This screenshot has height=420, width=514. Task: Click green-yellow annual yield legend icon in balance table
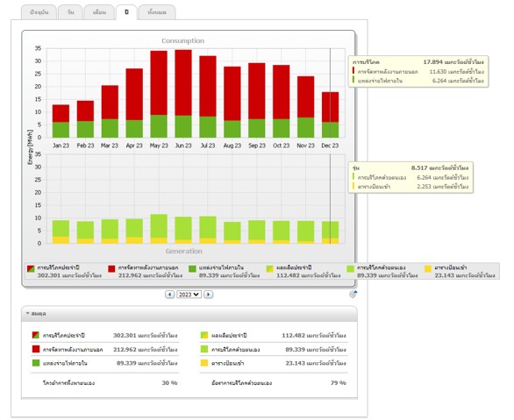(x=204, y=335)
